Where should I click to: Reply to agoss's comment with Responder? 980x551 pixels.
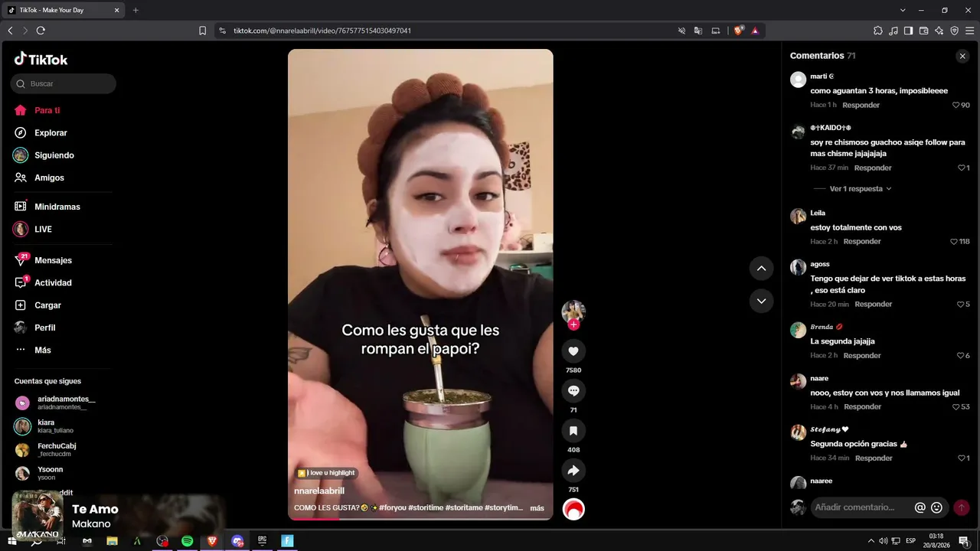(874, 304)
